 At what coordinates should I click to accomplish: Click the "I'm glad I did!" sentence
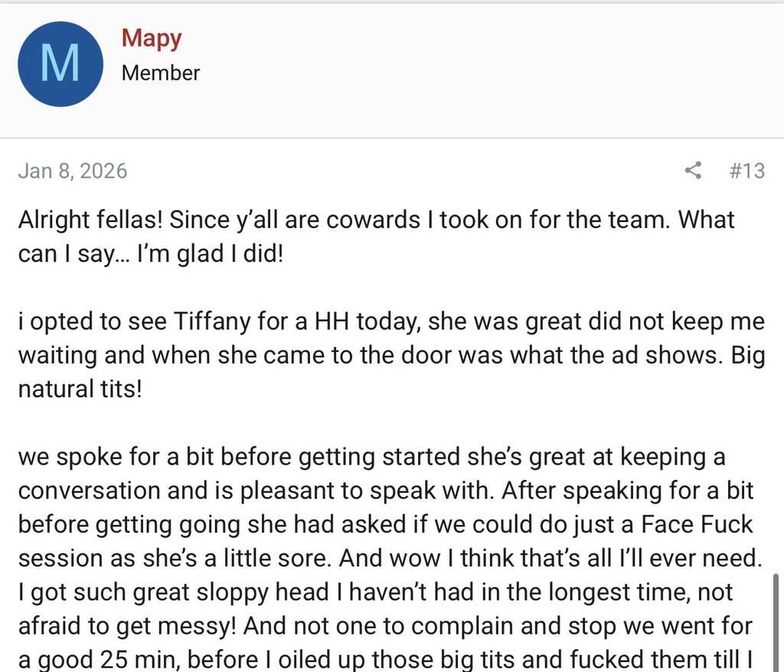point(210,253)
